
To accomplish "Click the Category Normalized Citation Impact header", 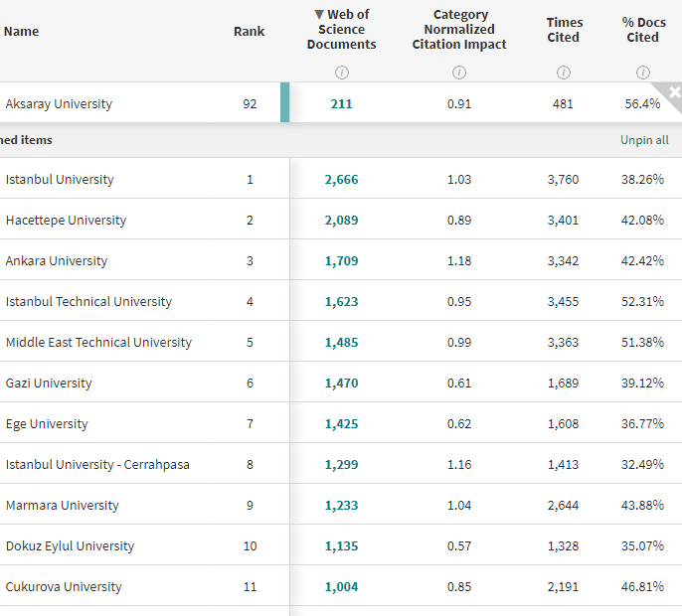I will [459, 30].
